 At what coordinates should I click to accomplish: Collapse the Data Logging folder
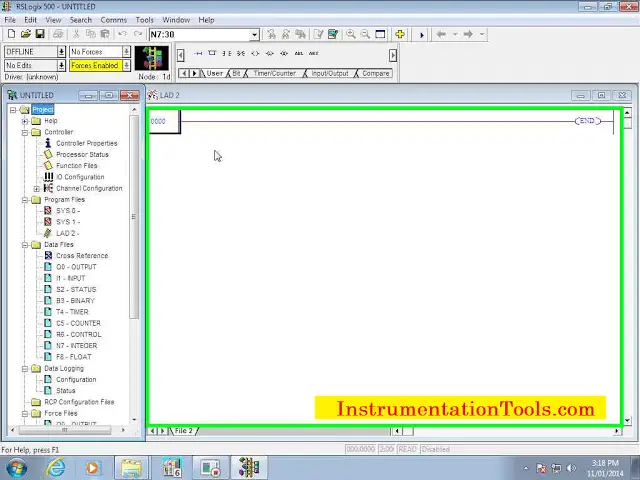click(25, 369)
